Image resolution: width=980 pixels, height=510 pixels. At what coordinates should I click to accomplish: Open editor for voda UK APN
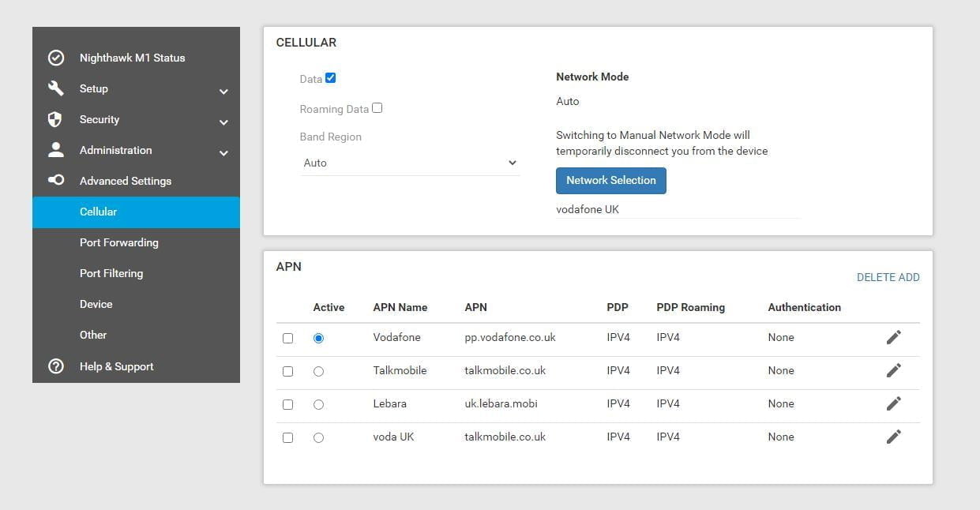pyautogui.click(x=893, y=437)
